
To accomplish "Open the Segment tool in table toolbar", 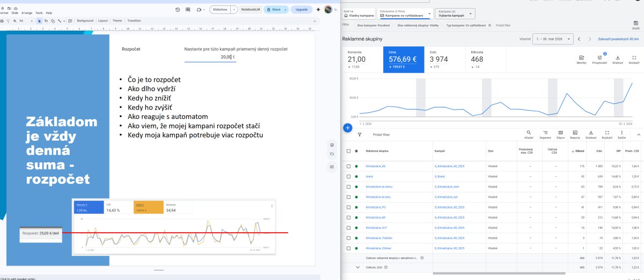I will coord(545,134).
